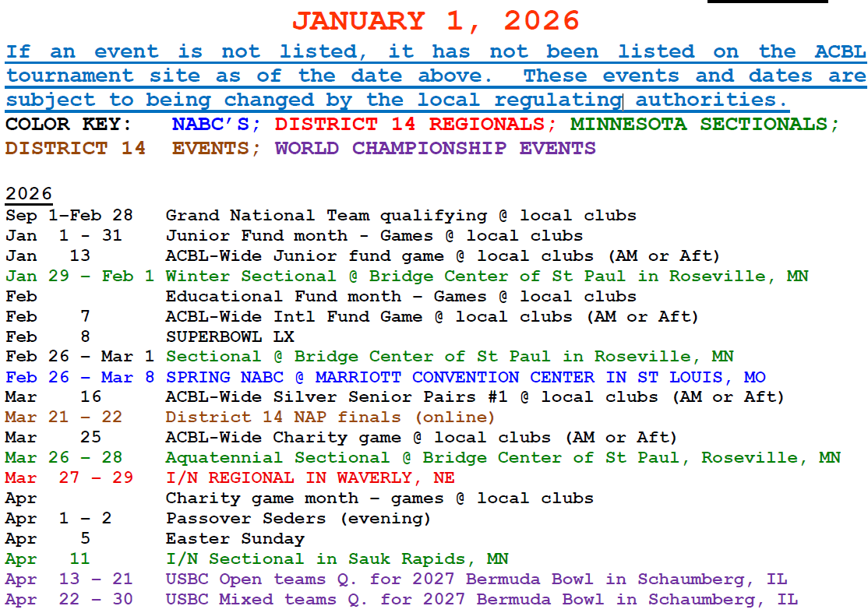868x613 pixels.
Task: Click the ACBL-Wide Intl Fund Game entry
Action: coord(432,317)
